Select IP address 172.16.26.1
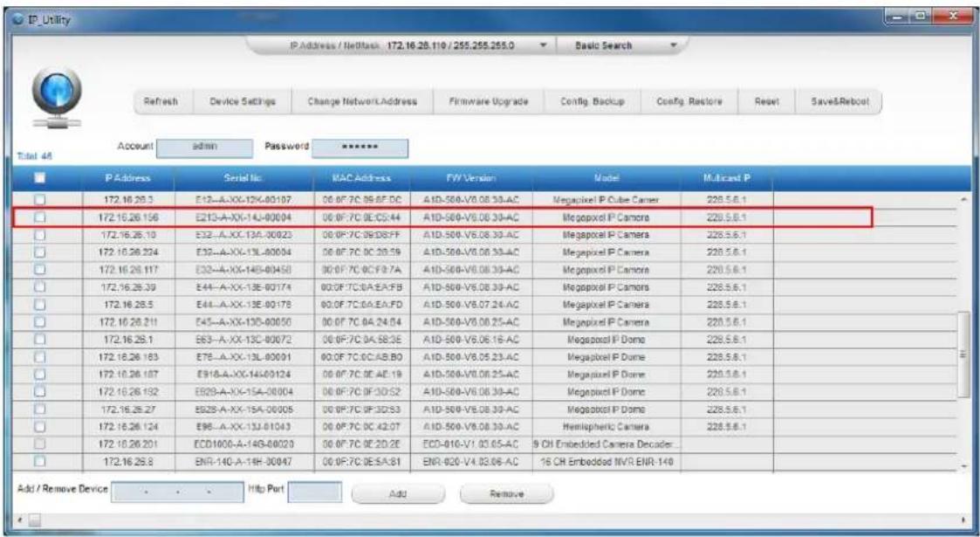 coord(128,340)
